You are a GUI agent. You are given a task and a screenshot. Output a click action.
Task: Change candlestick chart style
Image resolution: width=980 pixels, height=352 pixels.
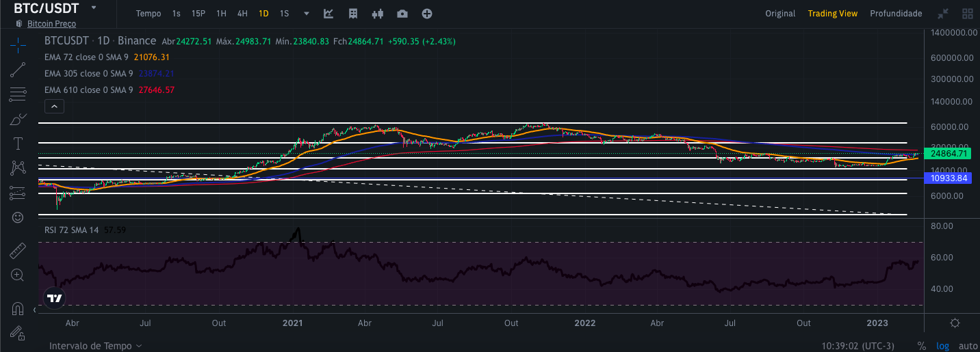[378, 14]
